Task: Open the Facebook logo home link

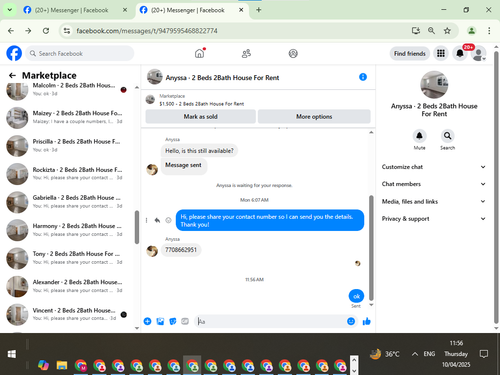Action: 14,53
